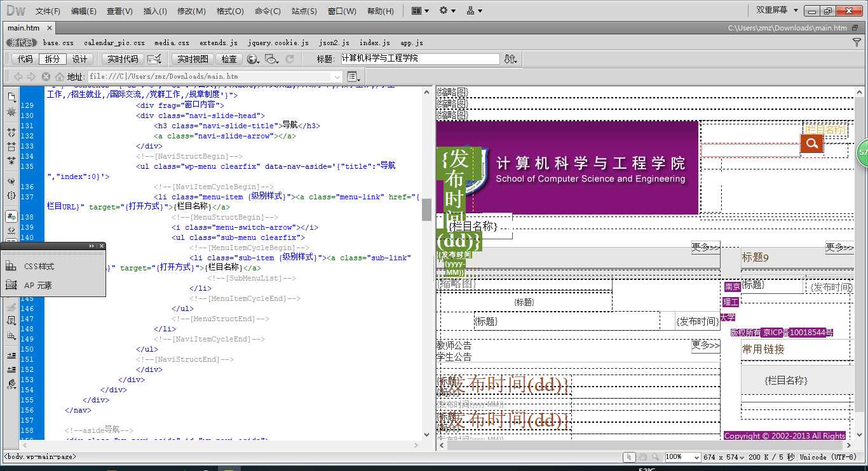The width and height of the screenshot is (868, 471).
Task: Close the main.htm tab
Action: (50, 28)
